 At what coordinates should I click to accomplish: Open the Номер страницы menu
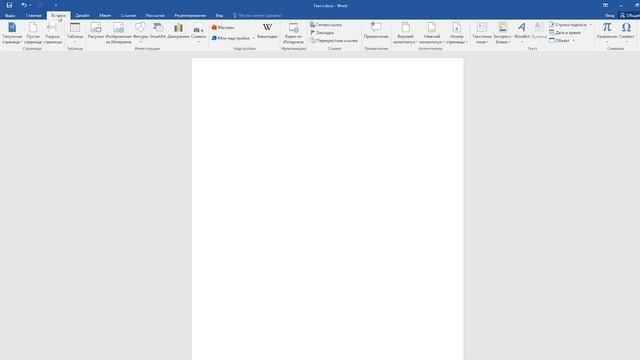tap(457, 33)
